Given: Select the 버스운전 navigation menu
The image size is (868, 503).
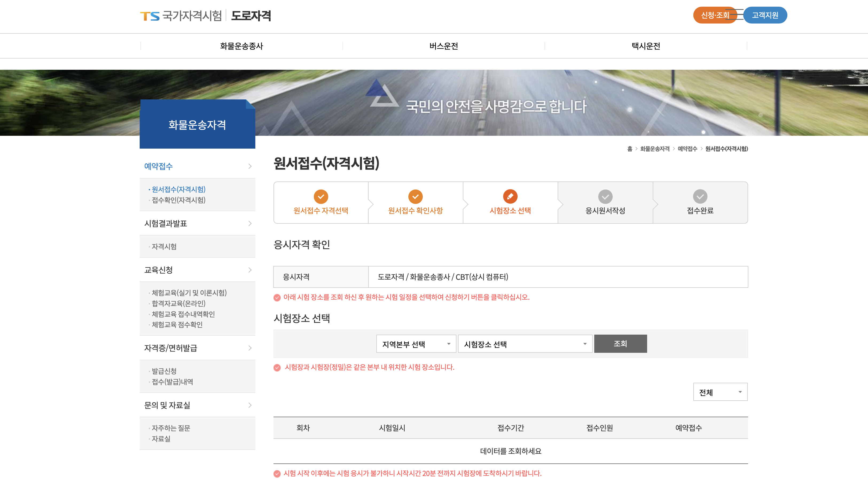Looking at the screenshot, I should (444, 46).
